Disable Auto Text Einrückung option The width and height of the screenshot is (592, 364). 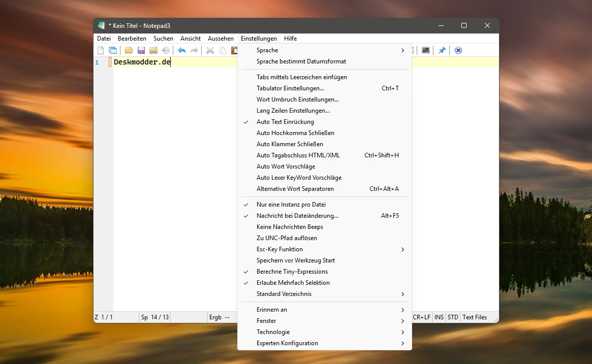pos(285,122)
